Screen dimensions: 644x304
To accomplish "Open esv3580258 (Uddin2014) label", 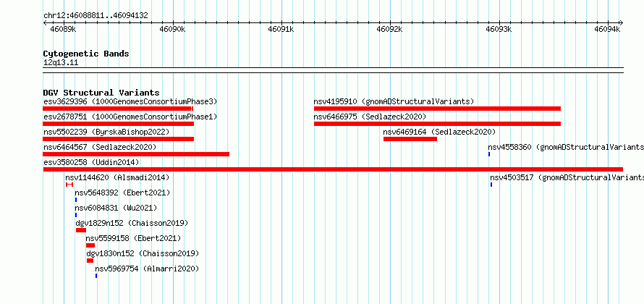I will [91, 162].
